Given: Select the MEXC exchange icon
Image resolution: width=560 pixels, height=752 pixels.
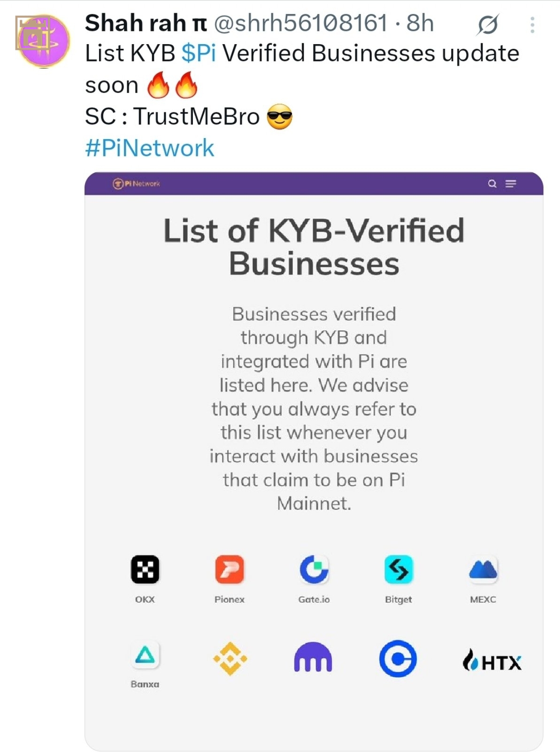Looking at the screenshot, I should 483,569.
